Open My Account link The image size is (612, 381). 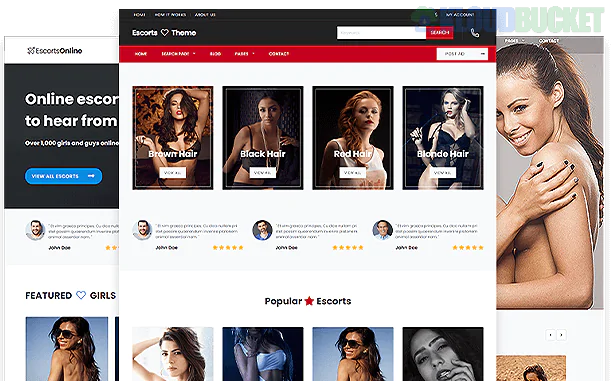460,15
